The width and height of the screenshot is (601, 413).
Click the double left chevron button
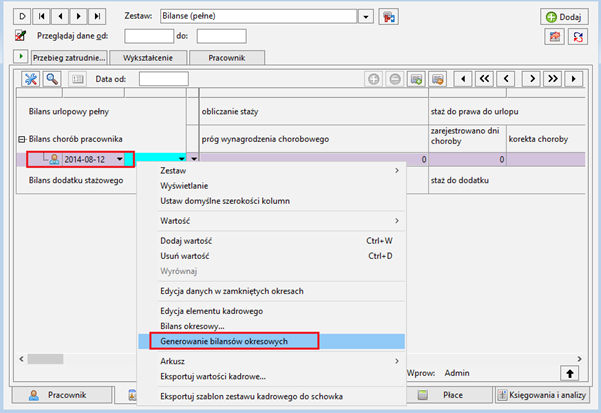tap(484, 79)
